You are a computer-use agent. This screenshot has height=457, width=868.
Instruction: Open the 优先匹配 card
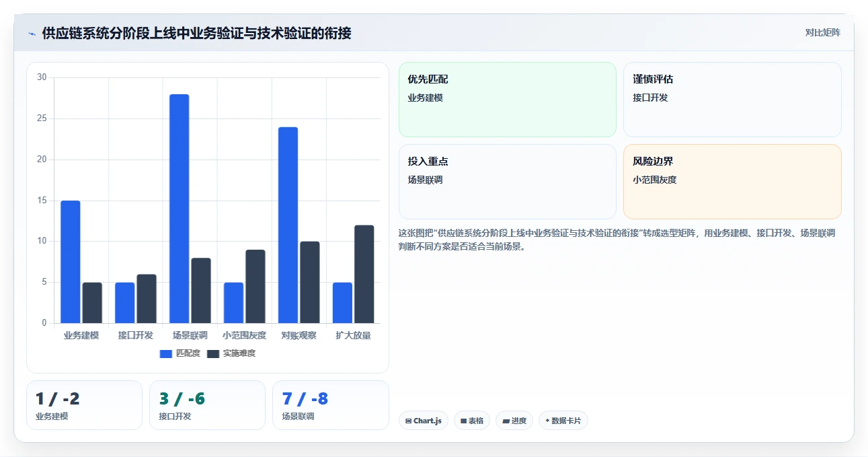pyautogui.click(x=508, y=100)
